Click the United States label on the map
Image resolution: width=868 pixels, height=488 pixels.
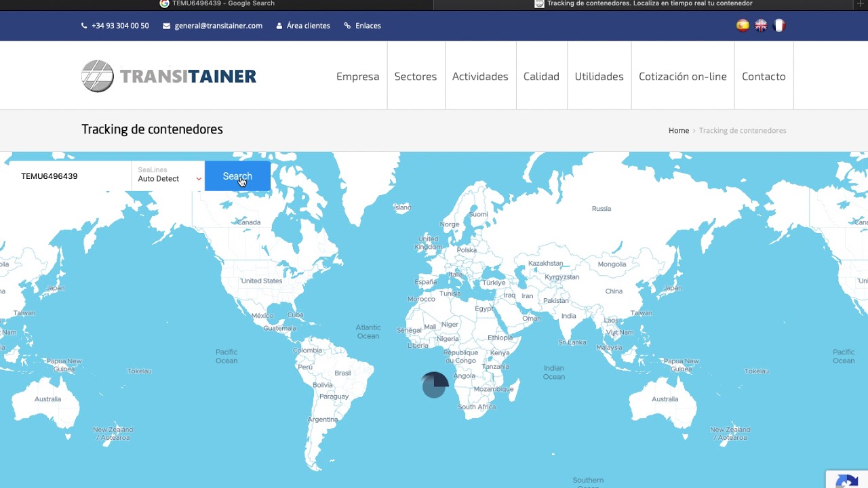tap(262, 281)
